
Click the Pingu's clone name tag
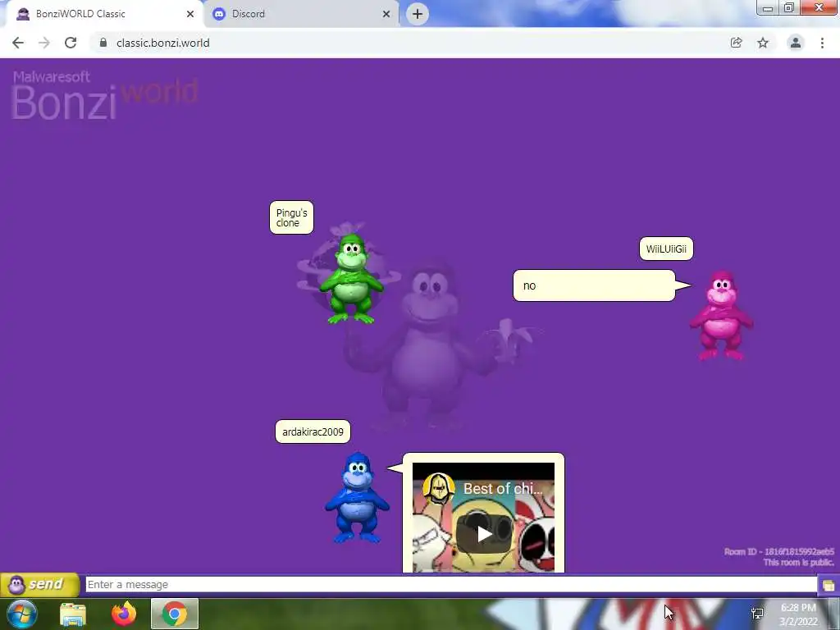coord(291,217)
